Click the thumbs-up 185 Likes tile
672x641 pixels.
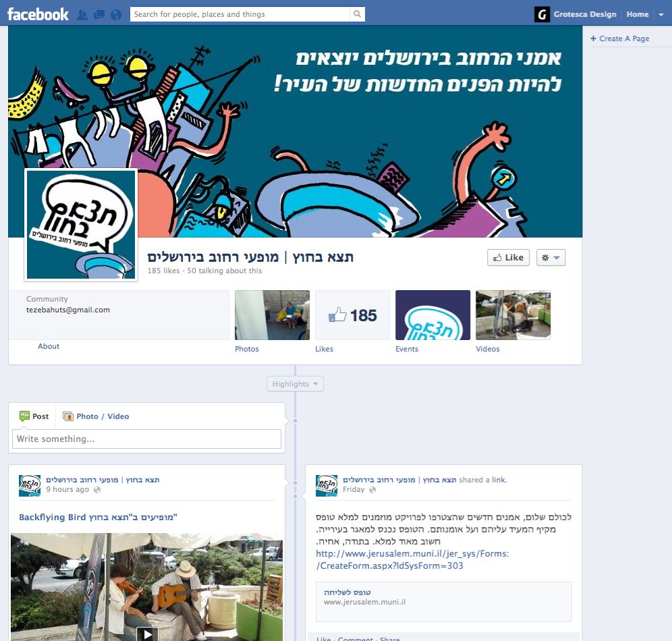(352, 315)
